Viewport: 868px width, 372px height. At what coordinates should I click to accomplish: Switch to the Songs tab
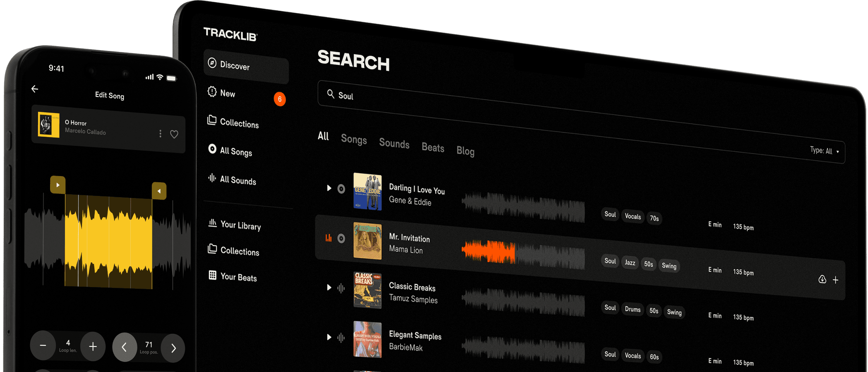(354, 139)
